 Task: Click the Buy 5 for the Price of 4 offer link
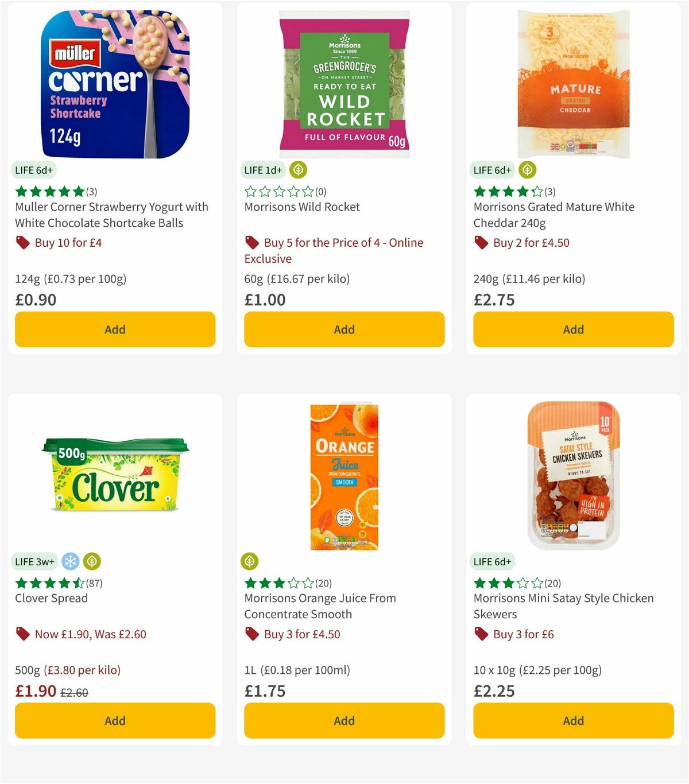pyautogui.click(x=343, y=251)
